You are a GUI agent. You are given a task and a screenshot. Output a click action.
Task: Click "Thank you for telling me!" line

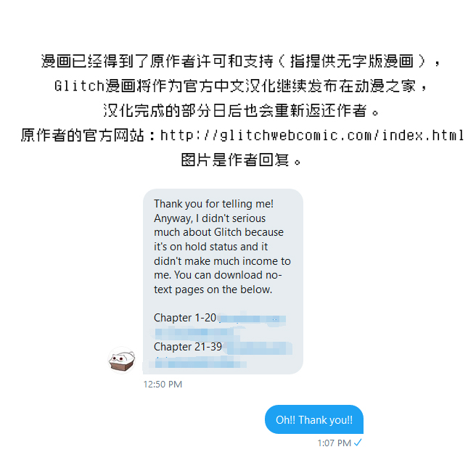click(214, 204)
